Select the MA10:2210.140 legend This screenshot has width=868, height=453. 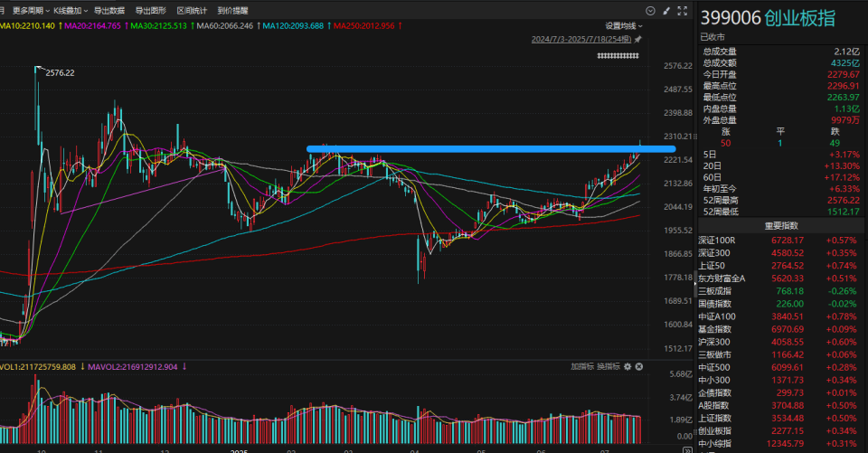(28, 26)
